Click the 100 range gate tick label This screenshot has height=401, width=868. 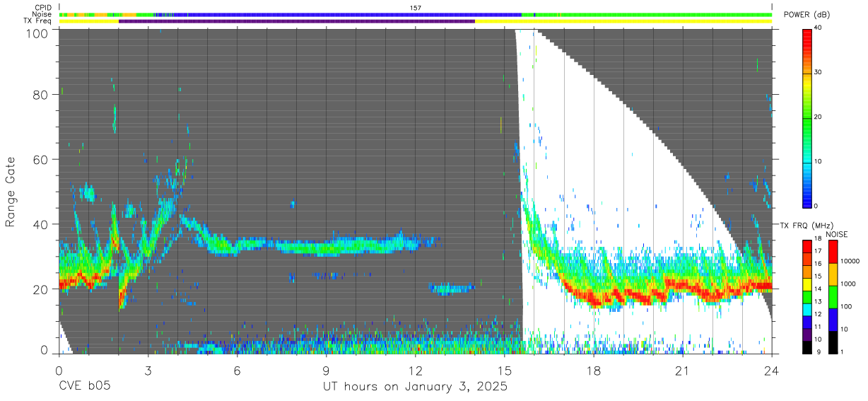[39, 33]
